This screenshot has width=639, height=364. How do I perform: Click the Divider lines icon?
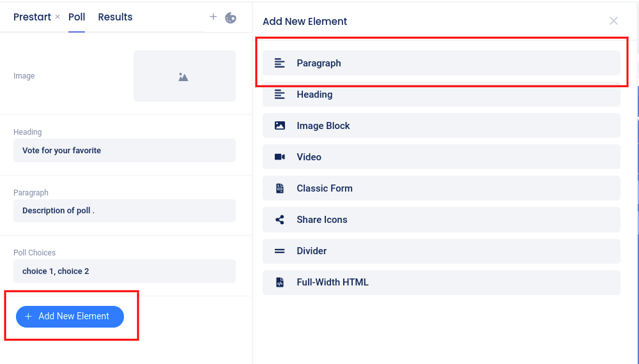tap(279, 251)
